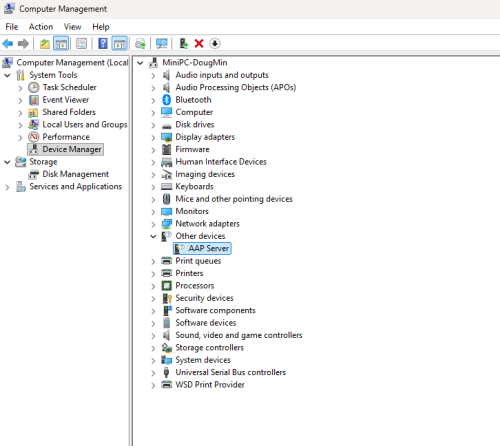Image resolution: width=500 pixels, height=446 pixels.
Task: Collapse the System Tools node
Action: pos(7,75)
